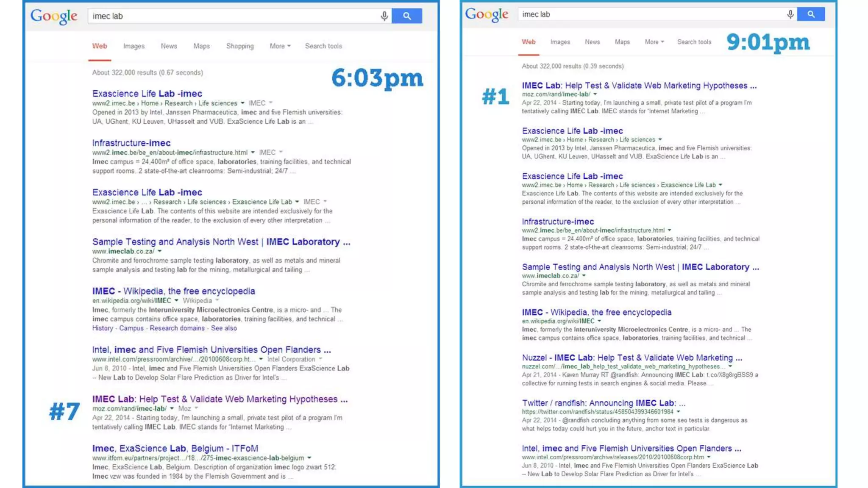
Task: Open the Infrastructure-imec result in left panel
Action: pos(131,143)
